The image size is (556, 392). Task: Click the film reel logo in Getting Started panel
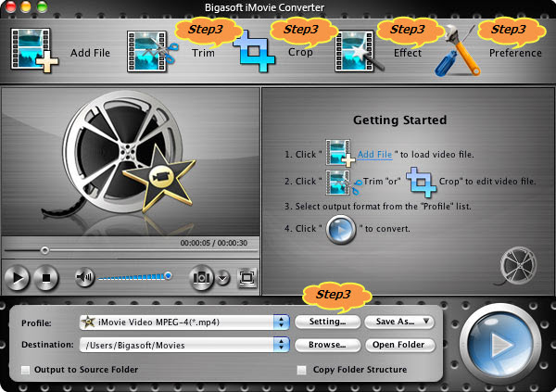(x=516, y=266)
